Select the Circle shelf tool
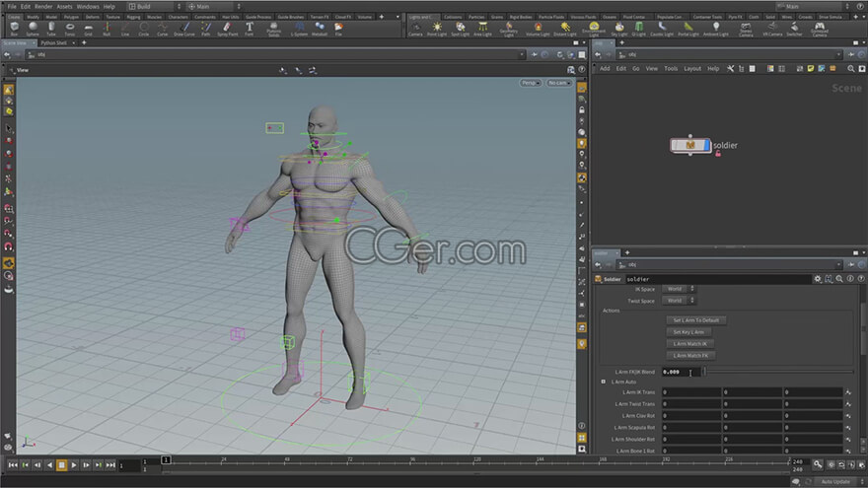The width and height of the screenshot is (868, 488). (x=143, y=29)
